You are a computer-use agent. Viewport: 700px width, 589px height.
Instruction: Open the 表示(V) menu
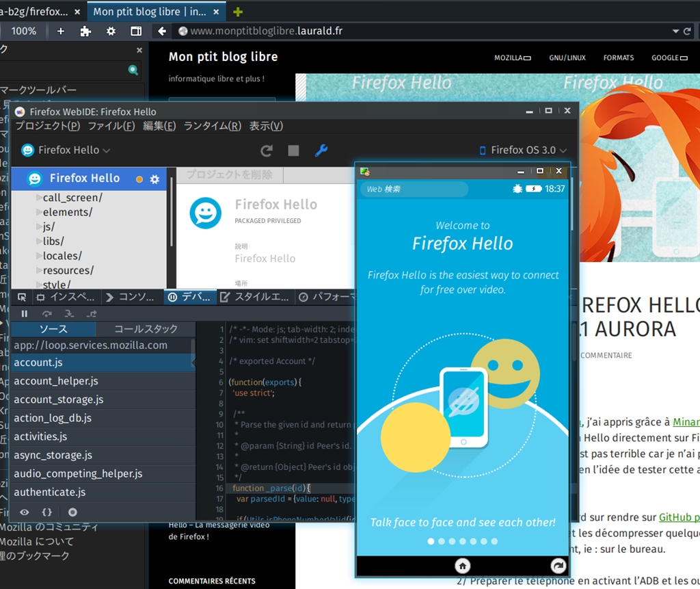coord(266,126)
